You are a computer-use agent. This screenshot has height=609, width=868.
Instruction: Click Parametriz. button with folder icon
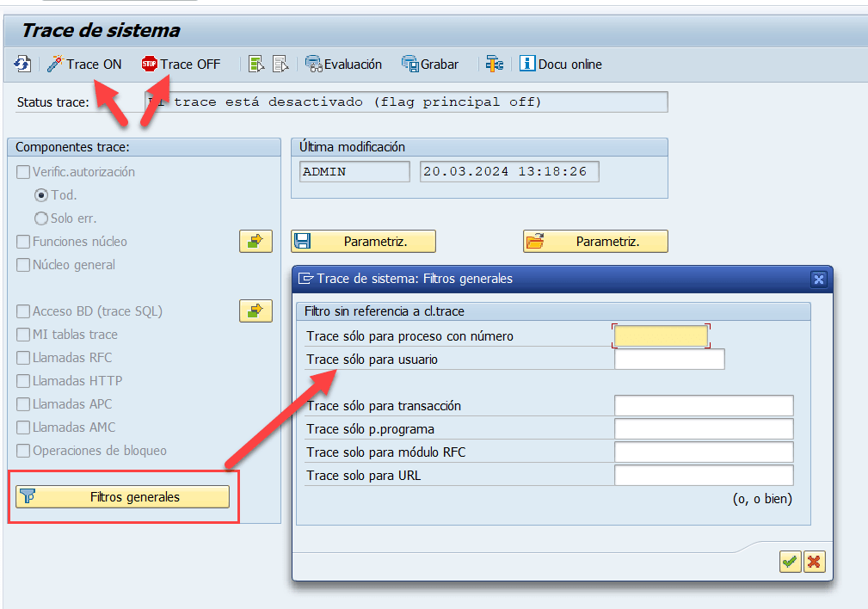[595, 242]
